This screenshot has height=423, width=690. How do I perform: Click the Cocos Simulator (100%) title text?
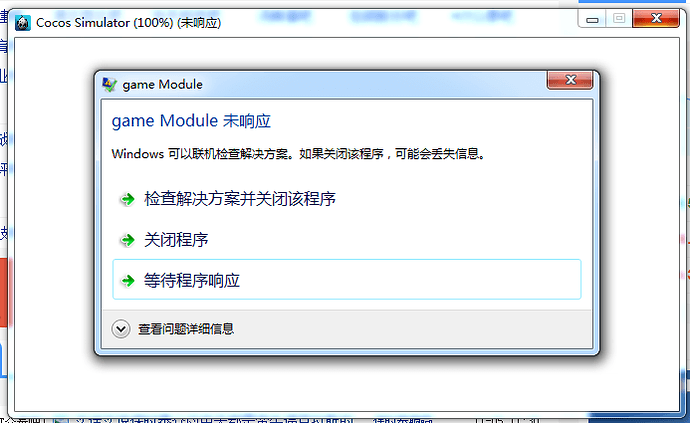tap(128, 22)
